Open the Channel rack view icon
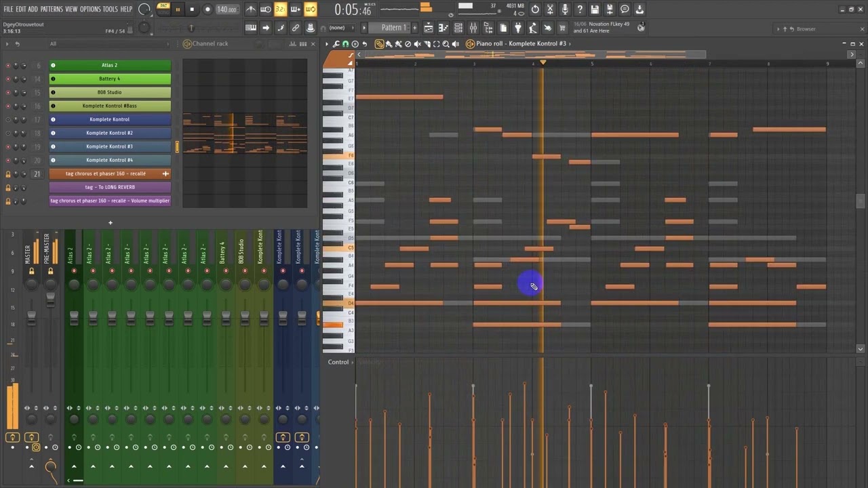The image size is (868, 488). [458, 28]
